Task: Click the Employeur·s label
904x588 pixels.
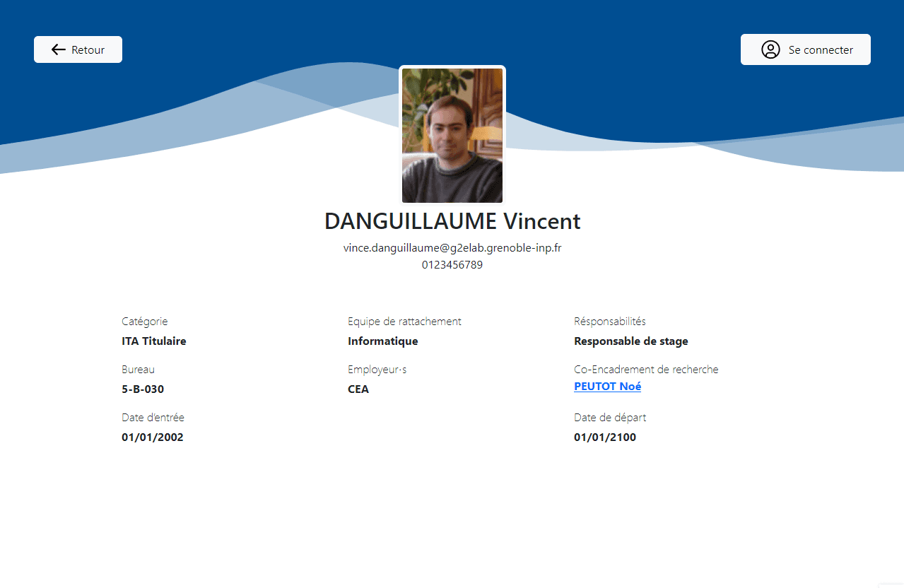Action: point(377,370)
